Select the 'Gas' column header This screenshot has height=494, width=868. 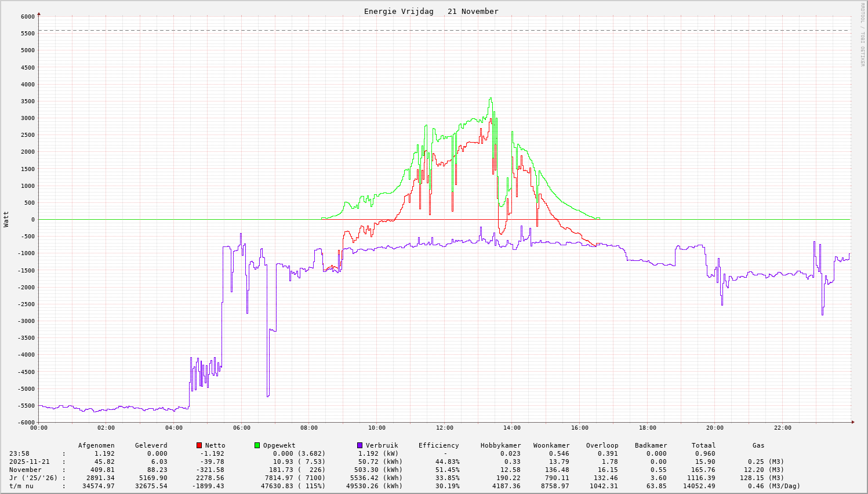click(758, 445)
